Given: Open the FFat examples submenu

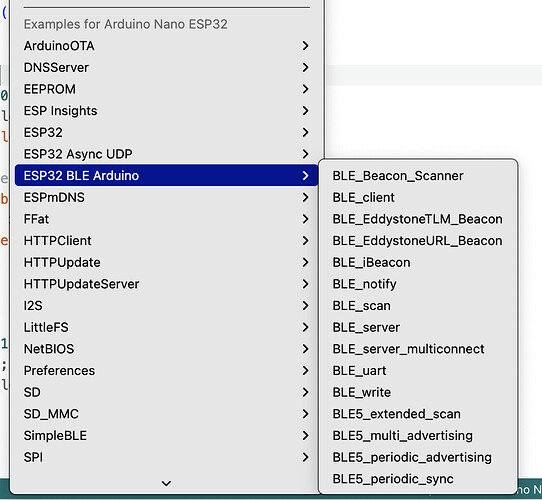Looking at the screenshot, I should pyautogui.click(x=166, y=219).
